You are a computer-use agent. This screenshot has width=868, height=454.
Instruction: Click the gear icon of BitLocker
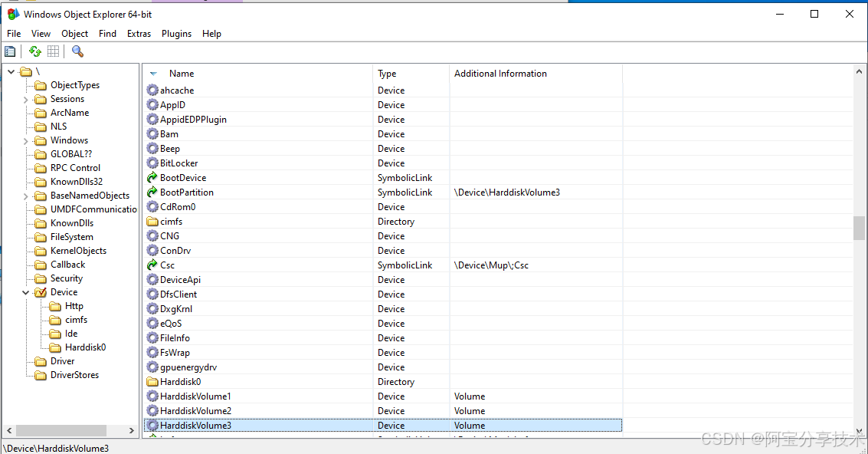pos(152,163)
